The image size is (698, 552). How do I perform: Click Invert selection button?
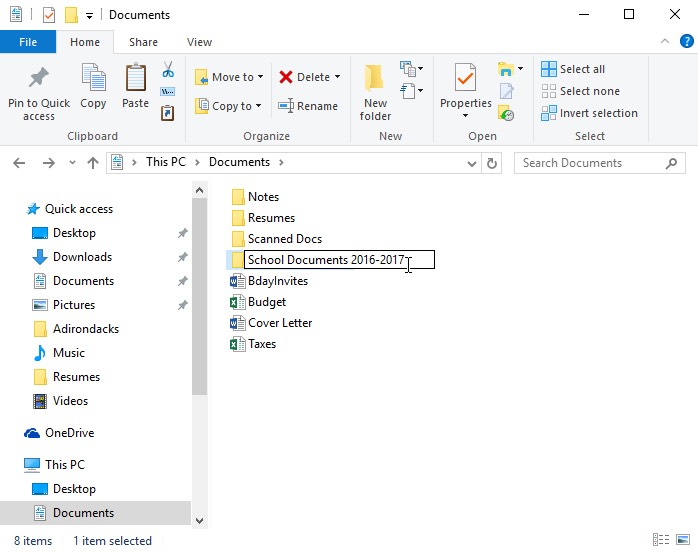[589, 113]
